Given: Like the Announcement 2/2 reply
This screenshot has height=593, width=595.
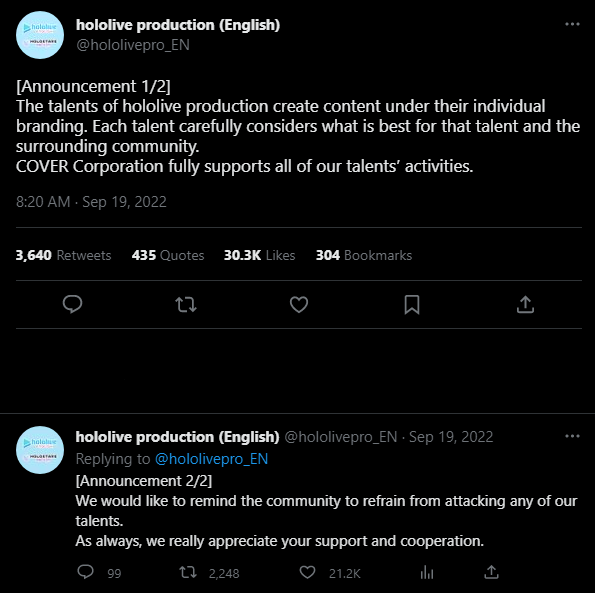Looking at the screenshot, I should 307,572.
